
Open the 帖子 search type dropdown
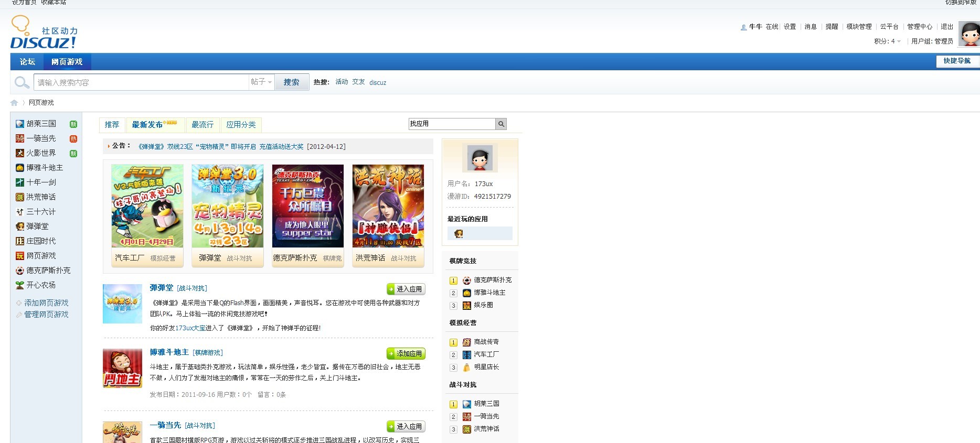coord(261,82)
